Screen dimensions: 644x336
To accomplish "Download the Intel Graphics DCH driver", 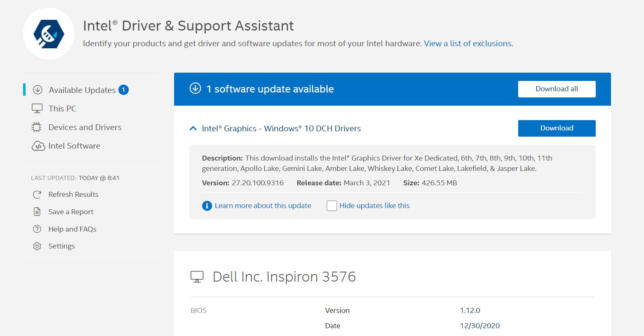I will click(x=557, y=128).
